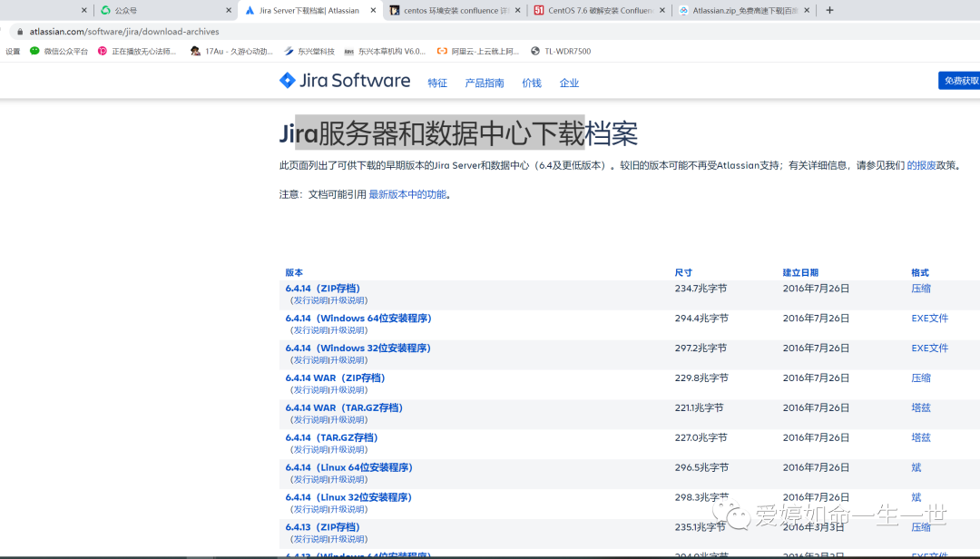Viewport: 980px width, 559px height.
Task: Open TL-WDR7500 bookmark
Action: pyautogui.click(x=561, y=52)
